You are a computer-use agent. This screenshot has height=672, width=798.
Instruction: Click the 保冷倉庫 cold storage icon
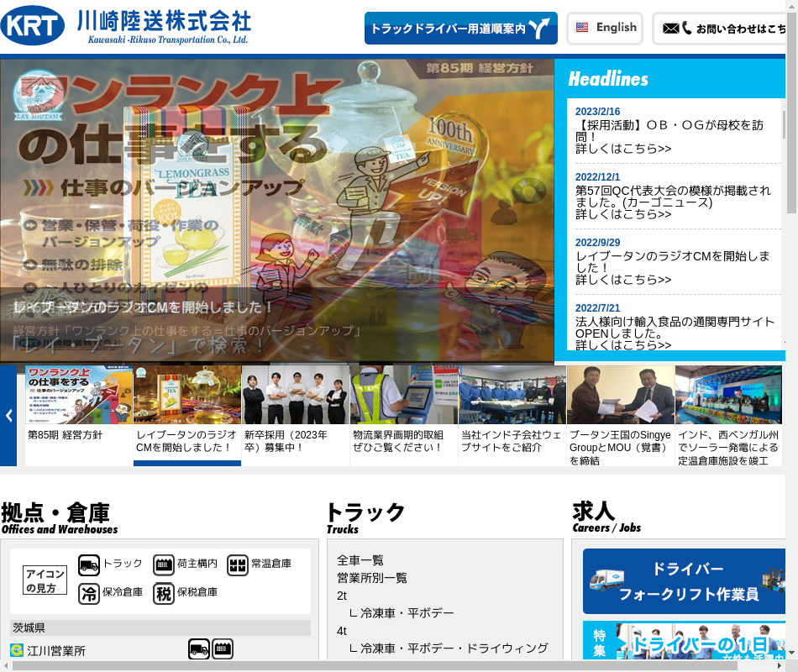point(88,594)
